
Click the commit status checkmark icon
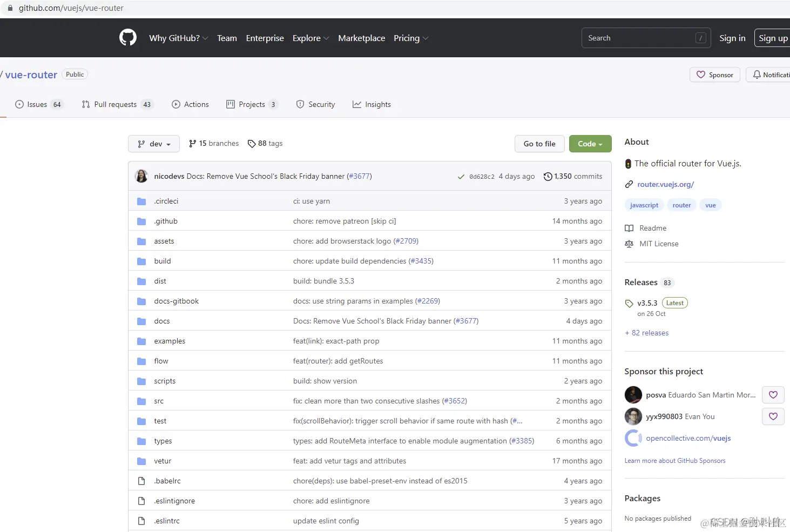tap(461, 177)
